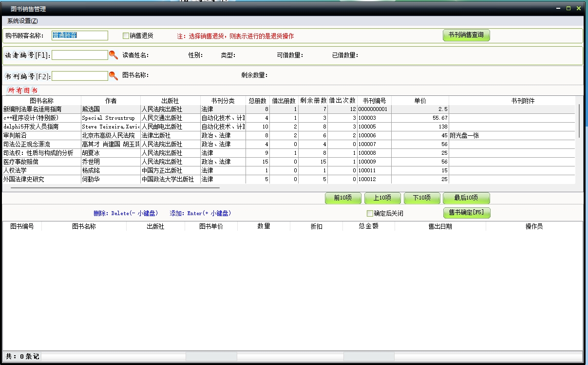Click the 书刊编号 input field
588x365 pixels.
click(80, 76)
